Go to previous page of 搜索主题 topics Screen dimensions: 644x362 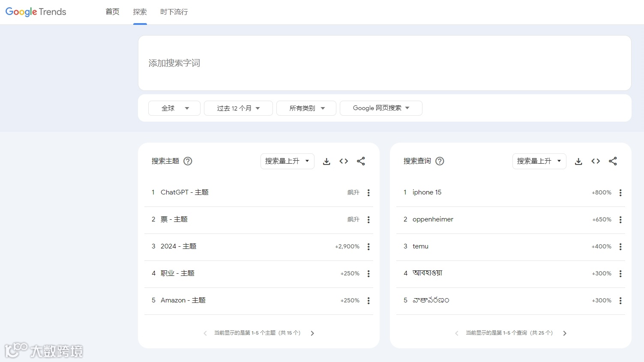pos(205,333)
